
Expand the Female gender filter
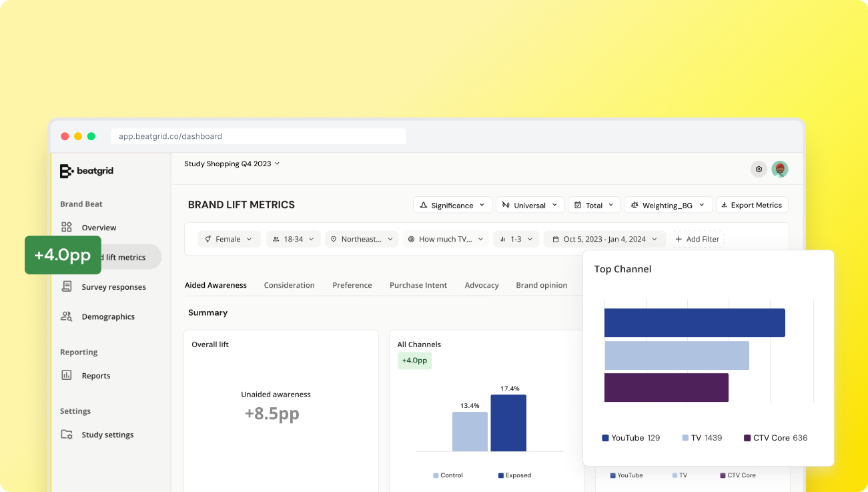pos(229,239)
